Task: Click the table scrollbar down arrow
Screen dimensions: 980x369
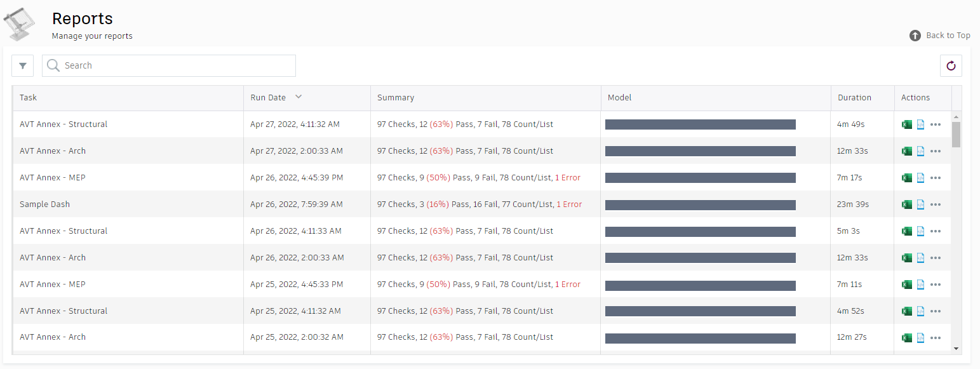Action: (956, 349)
